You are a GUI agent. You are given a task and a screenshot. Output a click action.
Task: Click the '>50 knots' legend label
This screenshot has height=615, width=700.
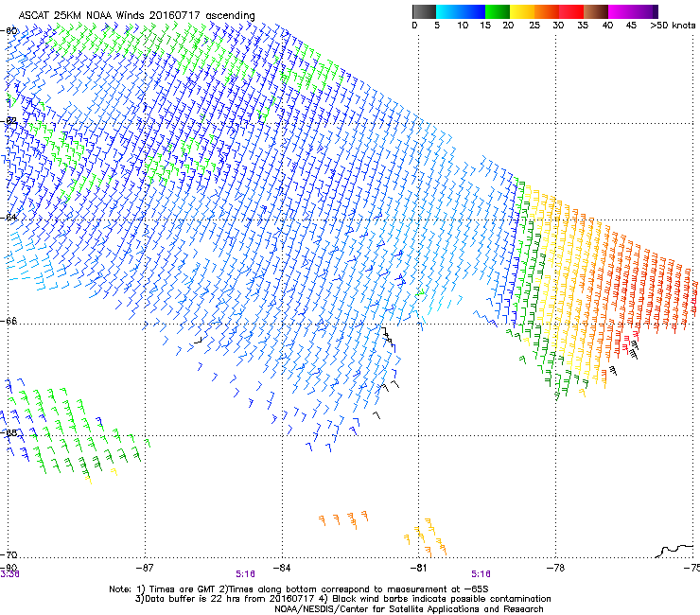pyautogui.click(x=673, y=26)
